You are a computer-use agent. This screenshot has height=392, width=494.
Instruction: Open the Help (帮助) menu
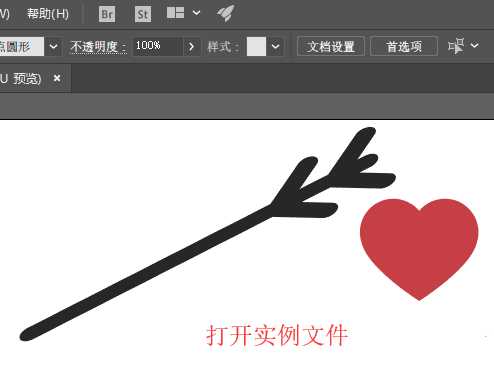coord(48,14)
